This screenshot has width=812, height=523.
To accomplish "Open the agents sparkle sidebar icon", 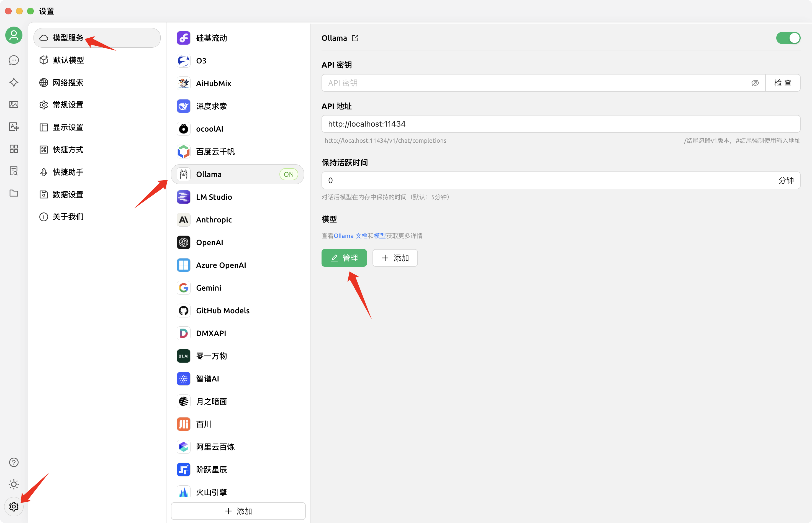I will (x=14, y=82).
